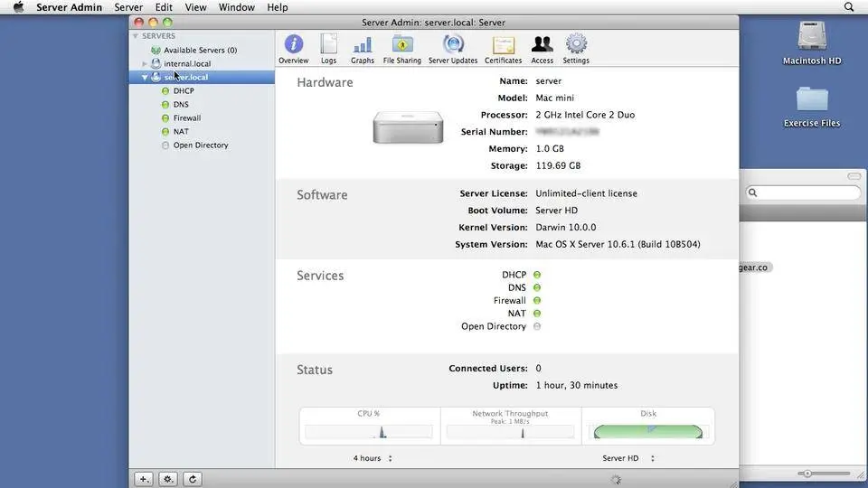Select server.local in the sidebar
Image resolution: width=868 pixels, height=488 pixels.
[x=202, y=77]
